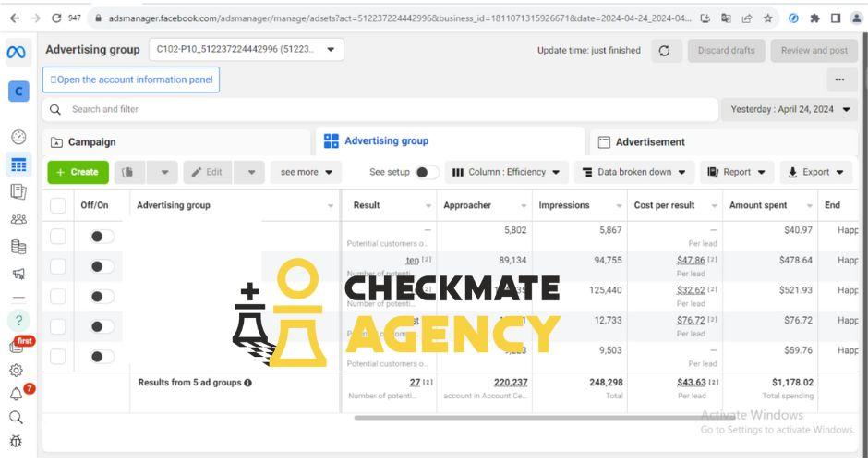
Task: Click the bug report icon
Action: [x=16, y=441]
